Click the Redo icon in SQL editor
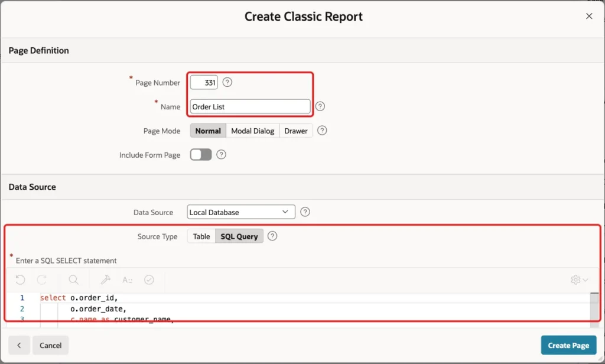Image resolution: width=605 pixels, height=364 pixels. pos(42,279)
